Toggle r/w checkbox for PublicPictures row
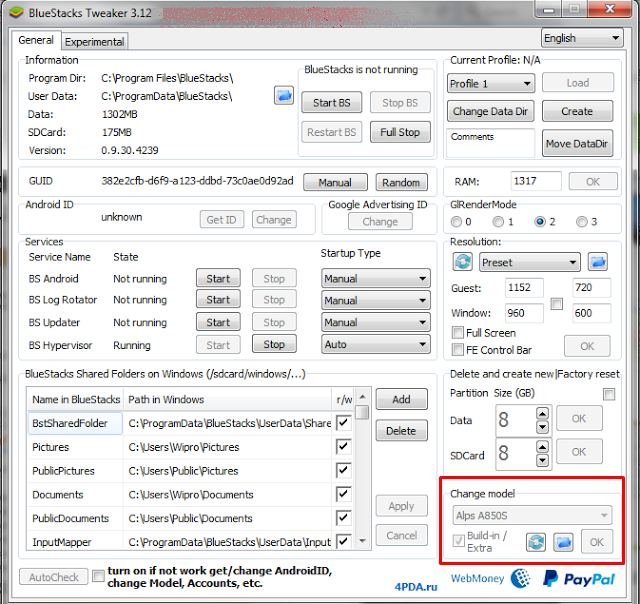 [343, 470]
